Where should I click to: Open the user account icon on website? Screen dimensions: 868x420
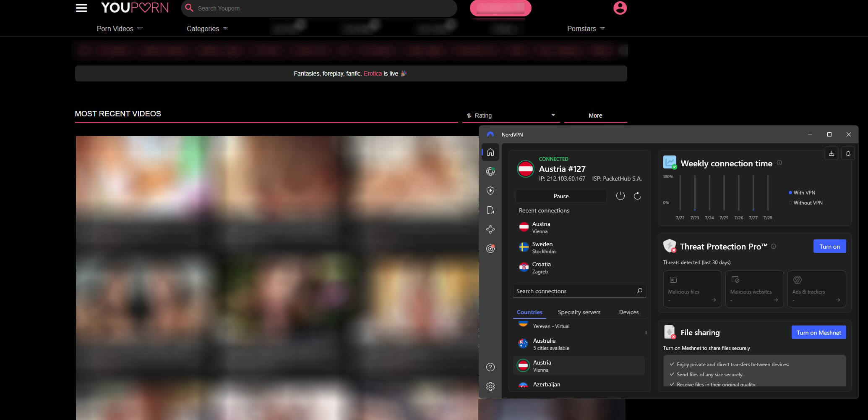[x=620, y=8]
